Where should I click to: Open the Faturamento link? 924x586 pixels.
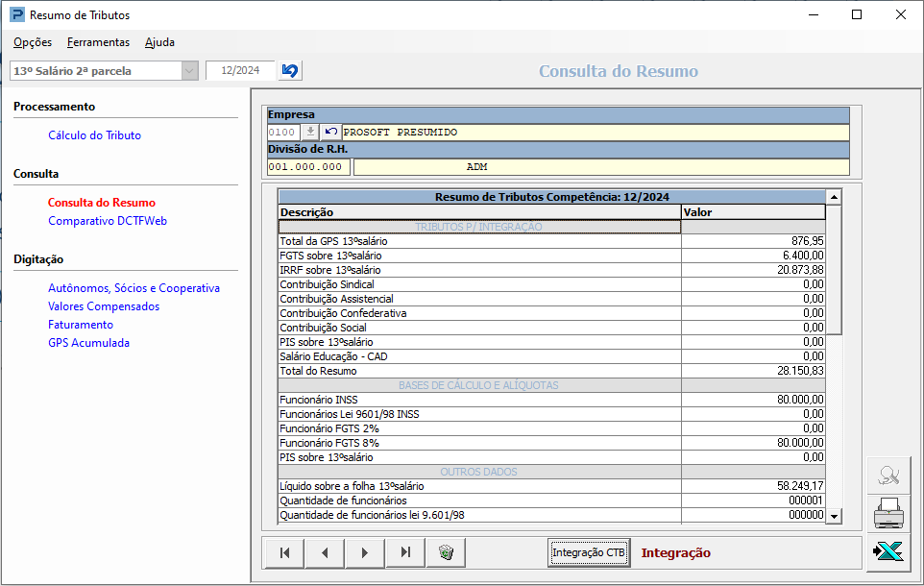pyautogui.click(x=80, y=325)
